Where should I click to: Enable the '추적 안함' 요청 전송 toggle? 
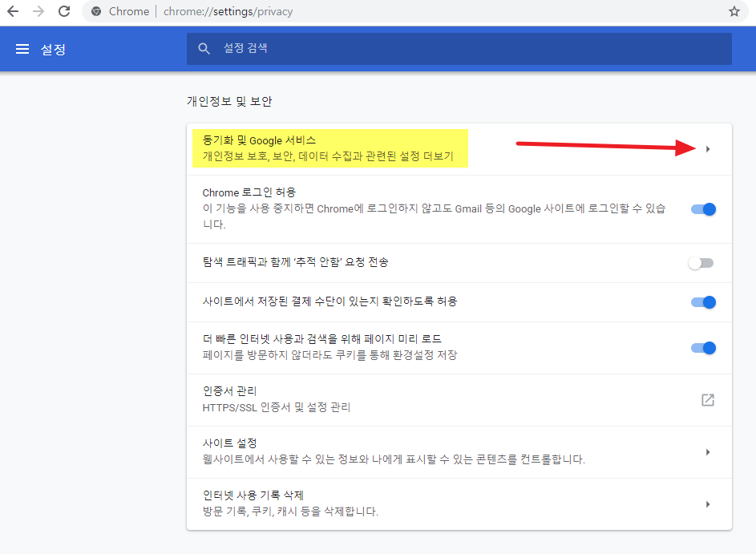[x=701, y=263]
